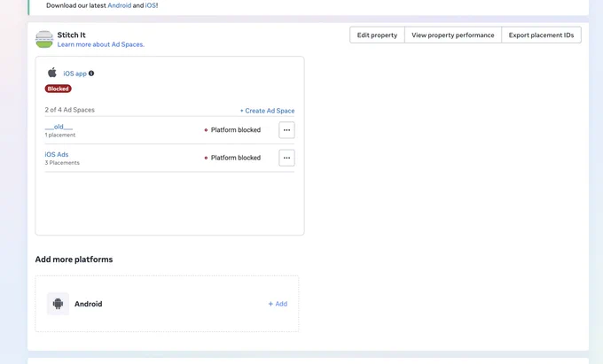Open View property performance
The width and height of the screenshot is (603, 364).
pyautogui.click(x=453, y=35)
